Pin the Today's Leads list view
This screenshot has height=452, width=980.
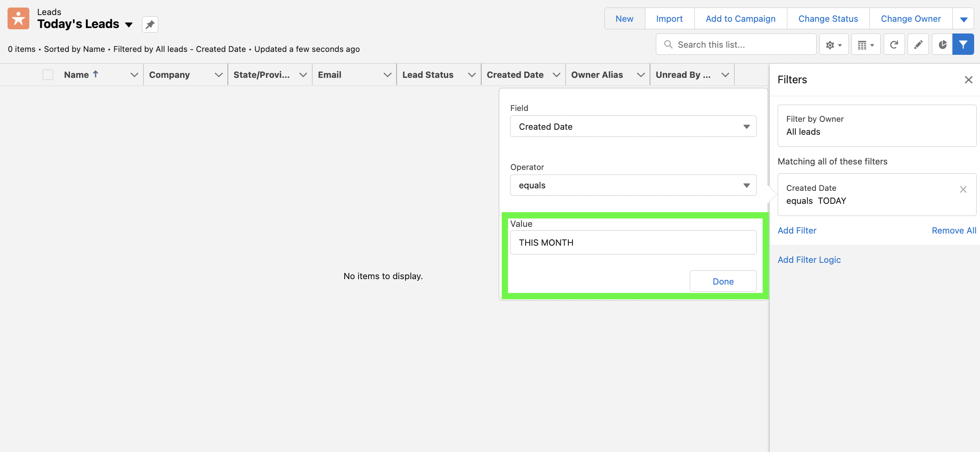[x=150, y=24]
